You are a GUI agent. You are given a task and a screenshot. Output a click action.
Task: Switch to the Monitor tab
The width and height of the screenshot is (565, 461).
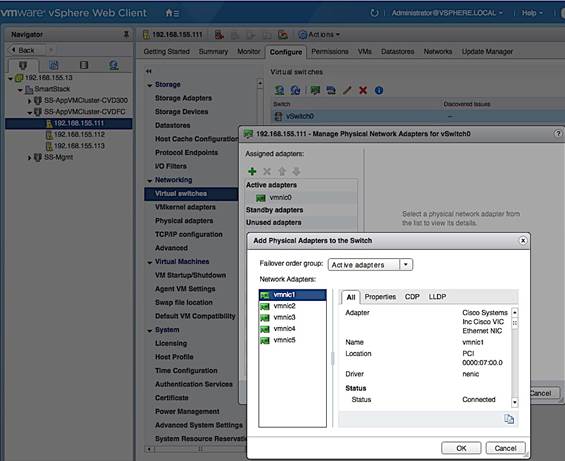tap(249, 52)
